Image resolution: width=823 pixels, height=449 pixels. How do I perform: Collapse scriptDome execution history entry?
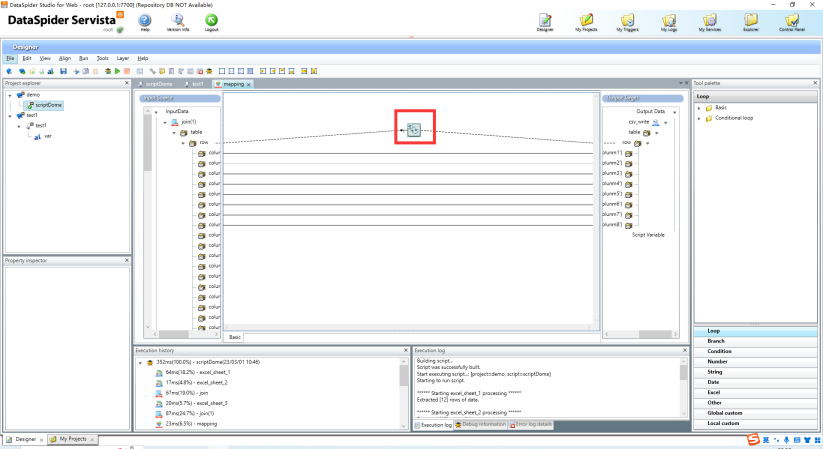[140, 362]
